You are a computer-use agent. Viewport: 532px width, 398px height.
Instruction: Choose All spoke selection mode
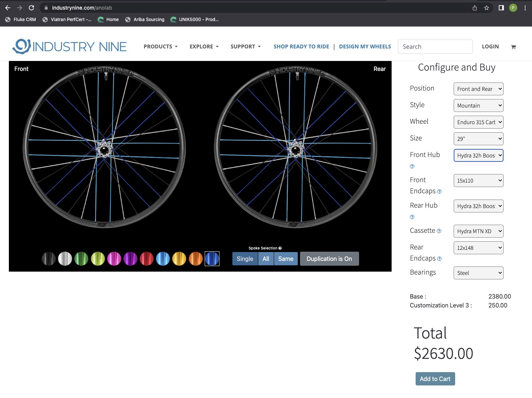point(266,259)
